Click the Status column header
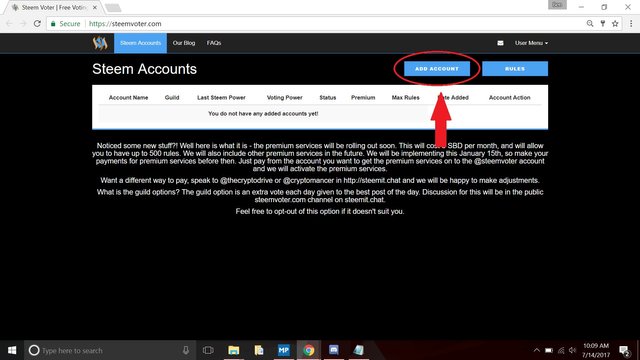Image resolution: width=640 pixels, height=360 pixels. [x=328, y=98]
